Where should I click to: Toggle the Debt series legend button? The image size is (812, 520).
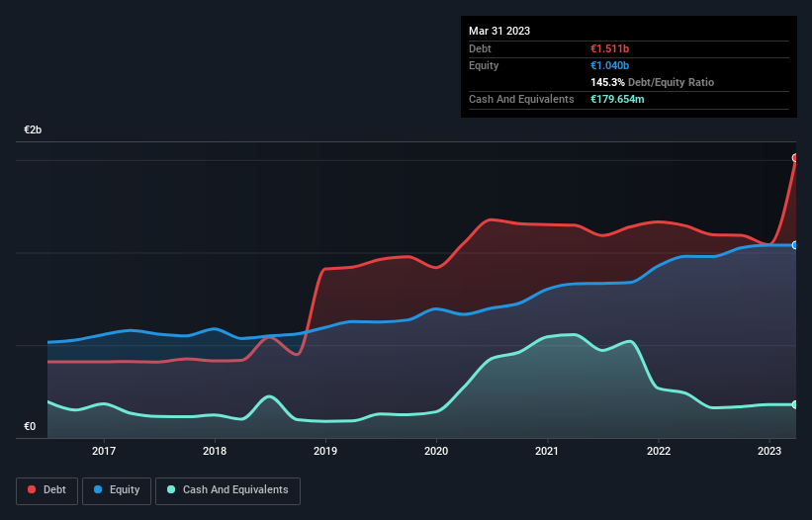[x=47, y=490]
